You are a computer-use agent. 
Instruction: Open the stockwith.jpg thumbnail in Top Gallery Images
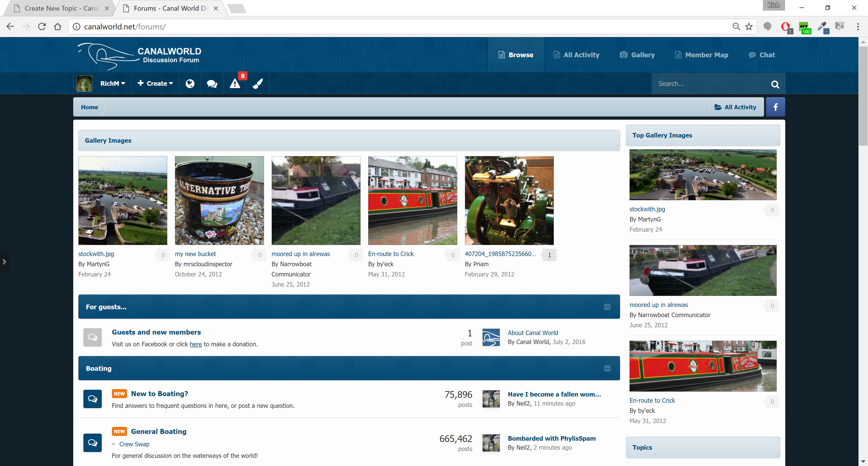tap(703, 175)
